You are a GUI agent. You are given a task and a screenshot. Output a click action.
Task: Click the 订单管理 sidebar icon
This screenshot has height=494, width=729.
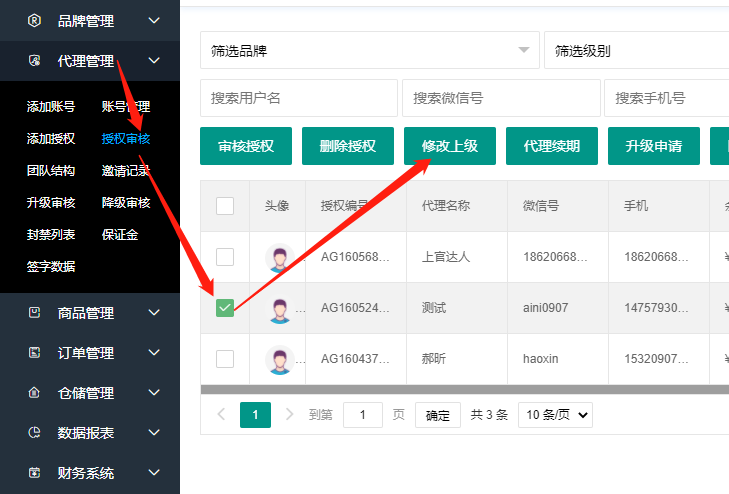coord(35,353)
